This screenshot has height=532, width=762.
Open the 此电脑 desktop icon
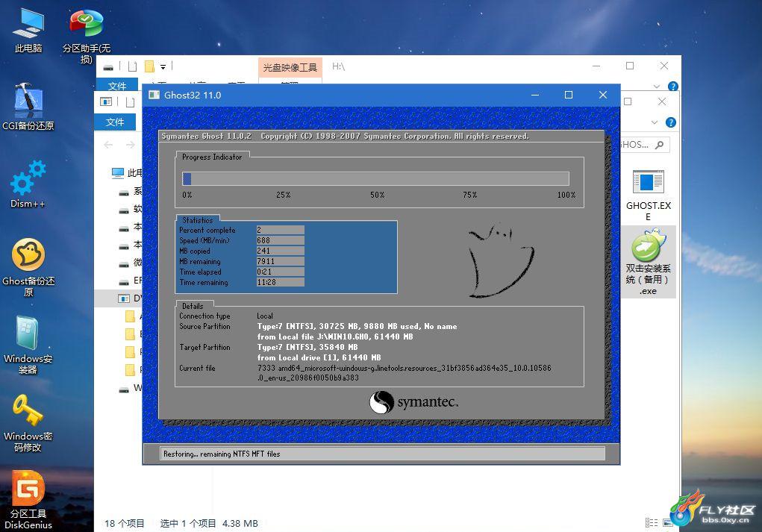(x=28, y=30)
